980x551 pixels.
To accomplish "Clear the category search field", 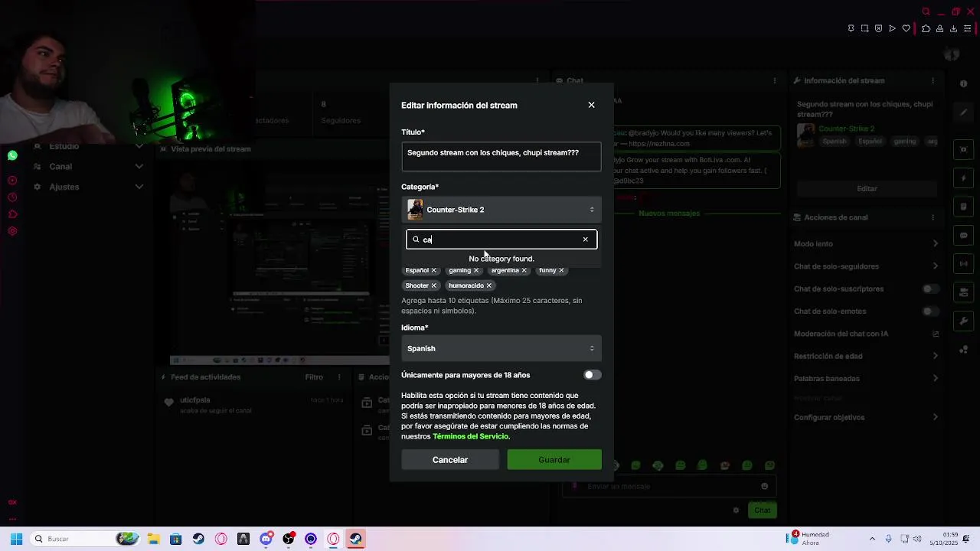I will [x=586, y=240].
